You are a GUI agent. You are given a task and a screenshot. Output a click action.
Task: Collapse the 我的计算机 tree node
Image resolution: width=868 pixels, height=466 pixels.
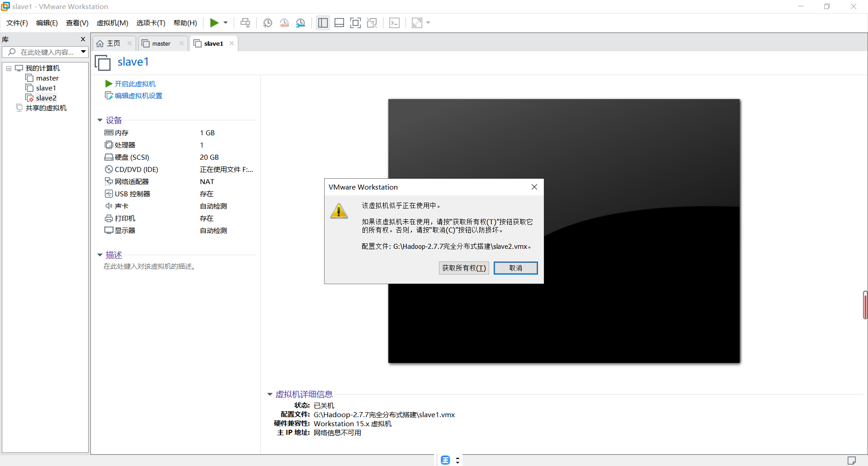tap(9, 68)
